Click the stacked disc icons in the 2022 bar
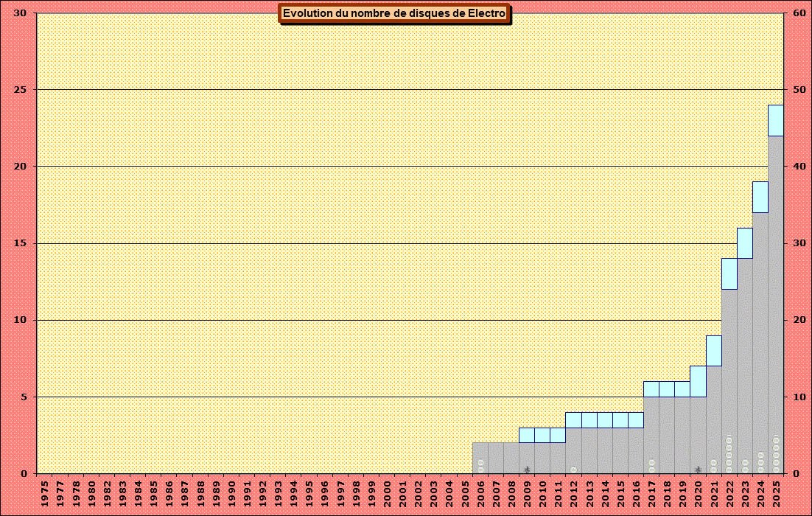The height and width of the screenshot is (516, 812). click(x=729, y=453)
